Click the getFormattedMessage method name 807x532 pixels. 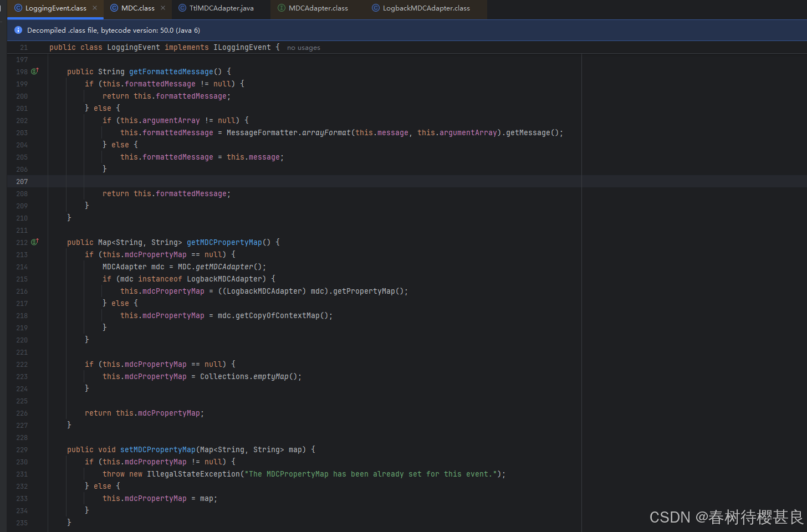click(171, 71)
